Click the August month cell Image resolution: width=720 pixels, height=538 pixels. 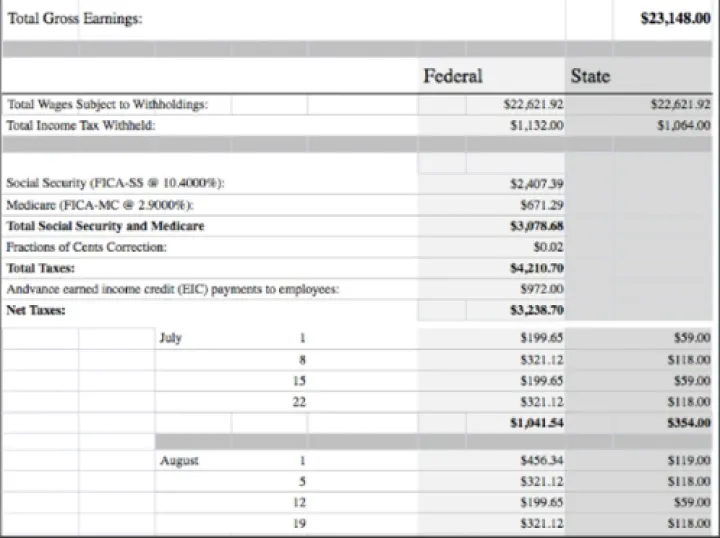[x=178, y=461]
